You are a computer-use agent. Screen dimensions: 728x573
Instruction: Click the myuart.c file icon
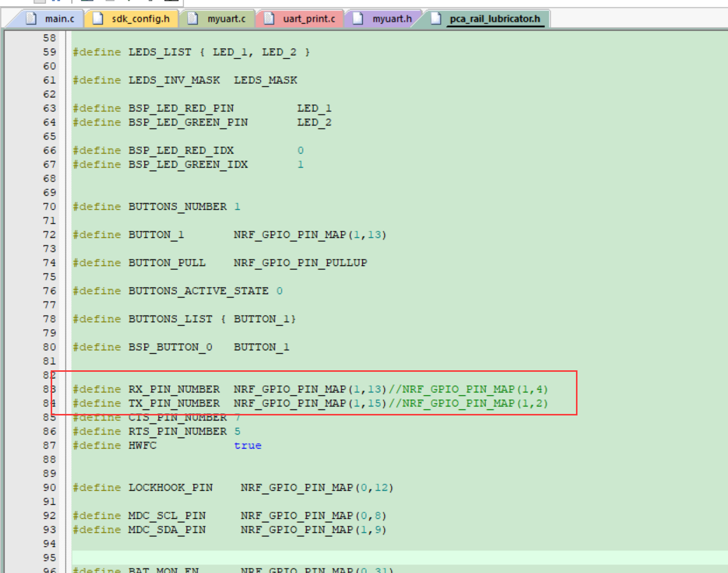pos(193,19)
